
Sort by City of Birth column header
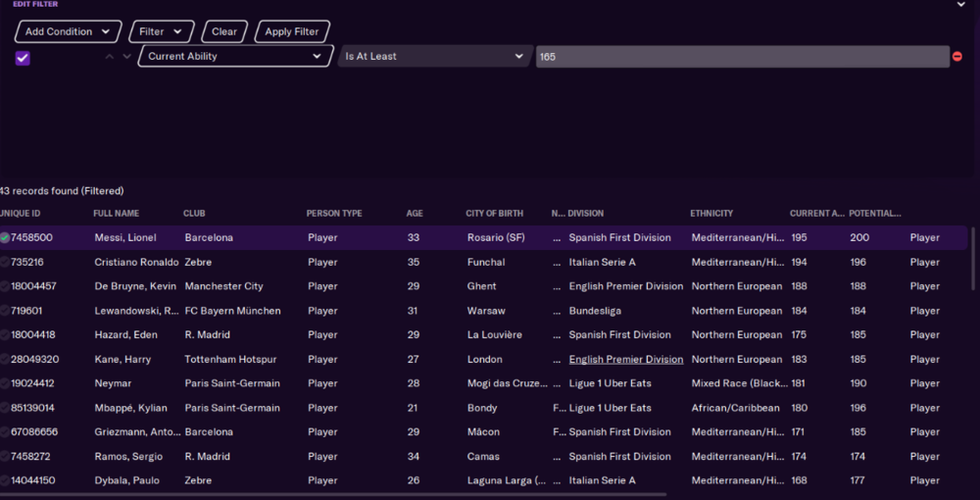[x=494, y=213]
